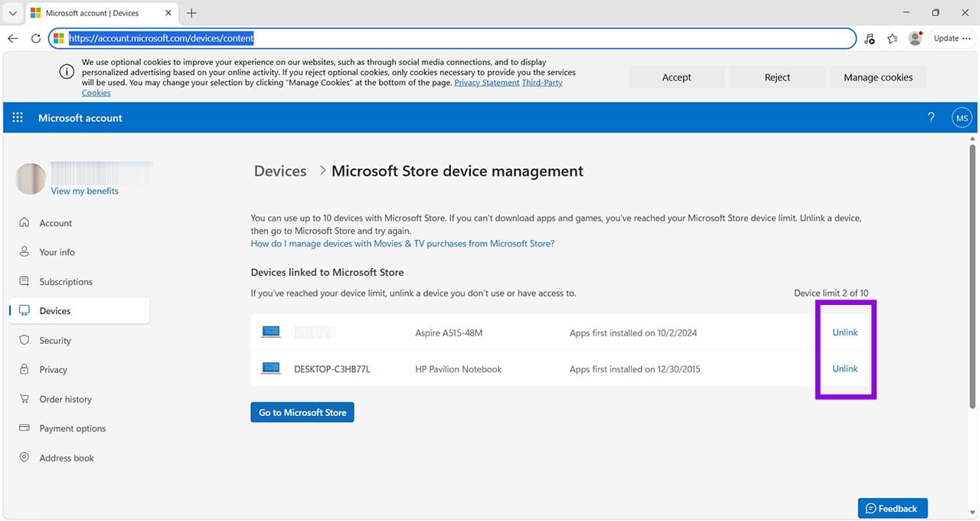Go back to previous page

[13, 38]
